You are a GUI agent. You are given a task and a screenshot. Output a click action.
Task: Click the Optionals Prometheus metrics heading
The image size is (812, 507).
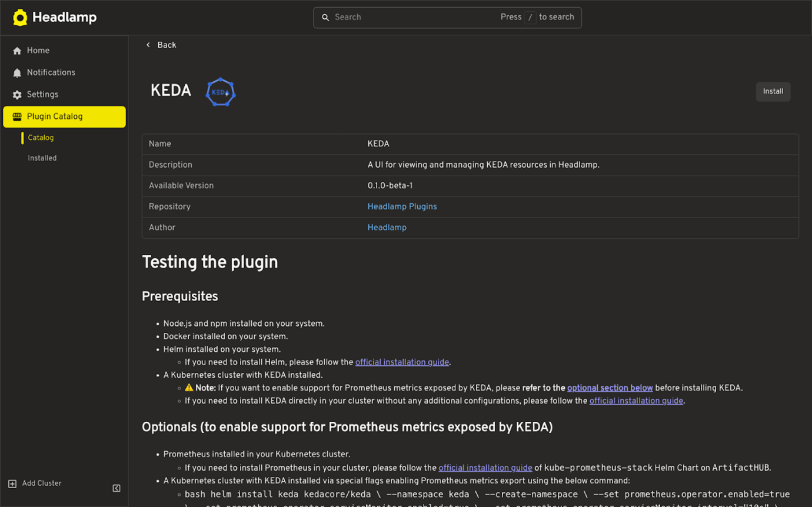pyautogui.click(x=347, y=427)
